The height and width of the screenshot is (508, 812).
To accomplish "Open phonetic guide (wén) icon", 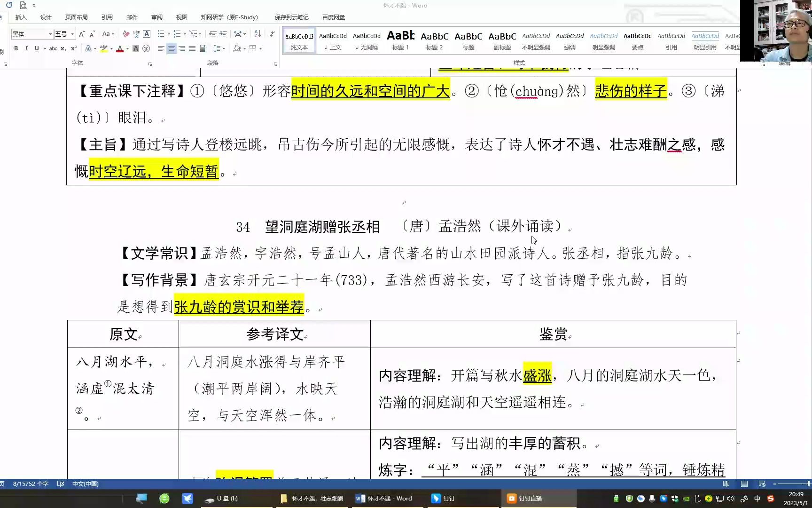I will pyautogui.click(x=136, y=34).
